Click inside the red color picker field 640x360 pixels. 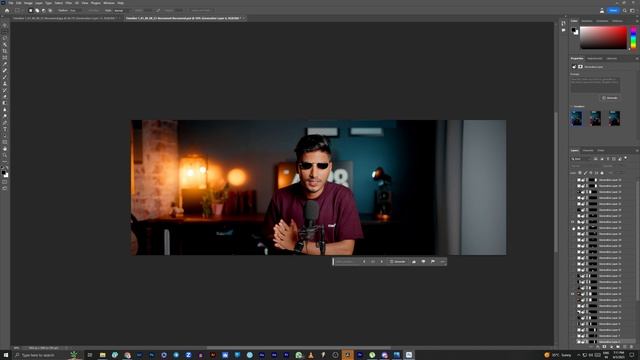603,37
